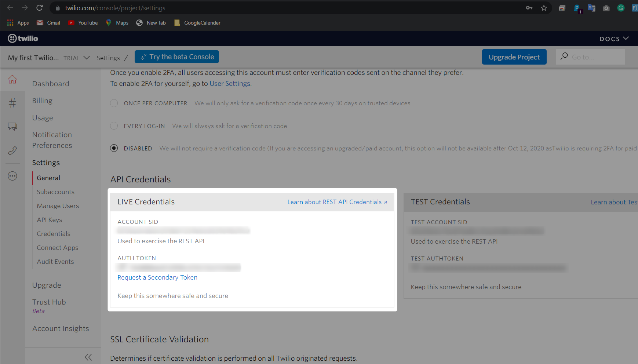
Task: Select ONCE PER COMPUTER radio option
Action: click(x=114, y=103)
